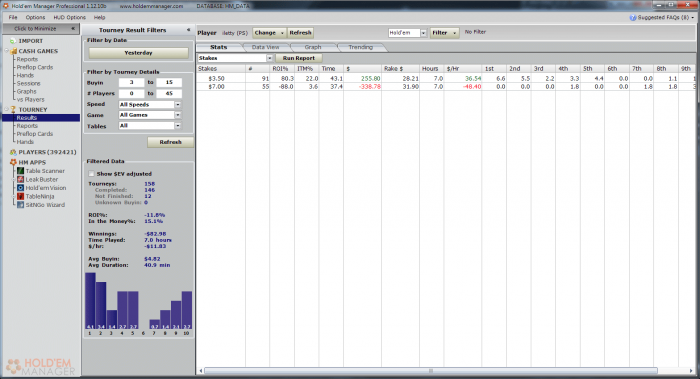Click the ITM% column header
This screenshot has height=379, width=700.
pos(307,69)
